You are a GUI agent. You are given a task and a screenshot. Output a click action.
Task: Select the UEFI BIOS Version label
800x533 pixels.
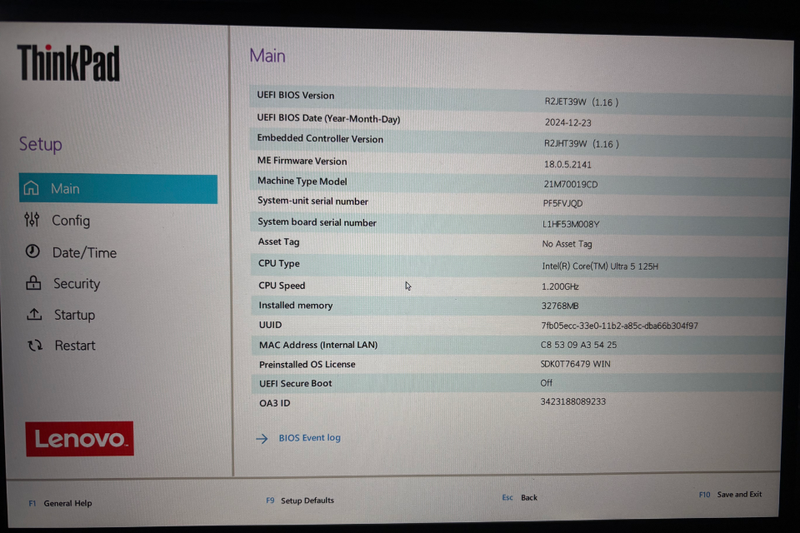(295, 95)
